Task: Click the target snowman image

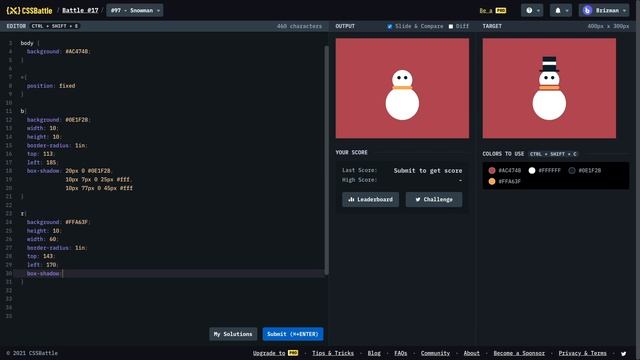Action: [x=549, y=88]
